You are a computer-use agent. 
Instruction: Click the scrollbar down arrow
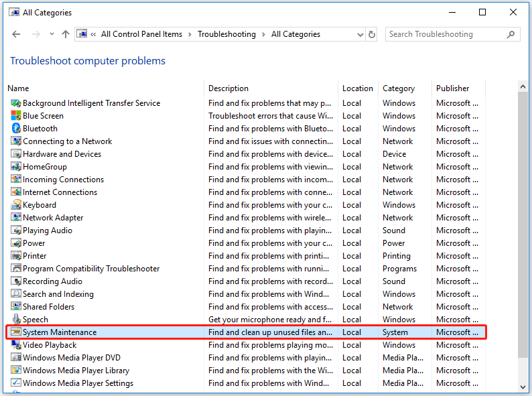tap(523, 387)
